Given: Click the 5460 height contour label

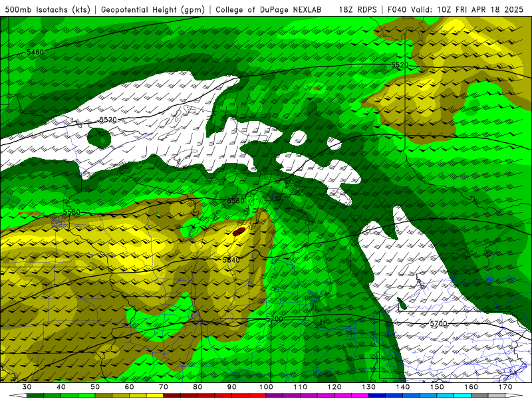Looking at the screenshot, I should [x=35, y=53].
